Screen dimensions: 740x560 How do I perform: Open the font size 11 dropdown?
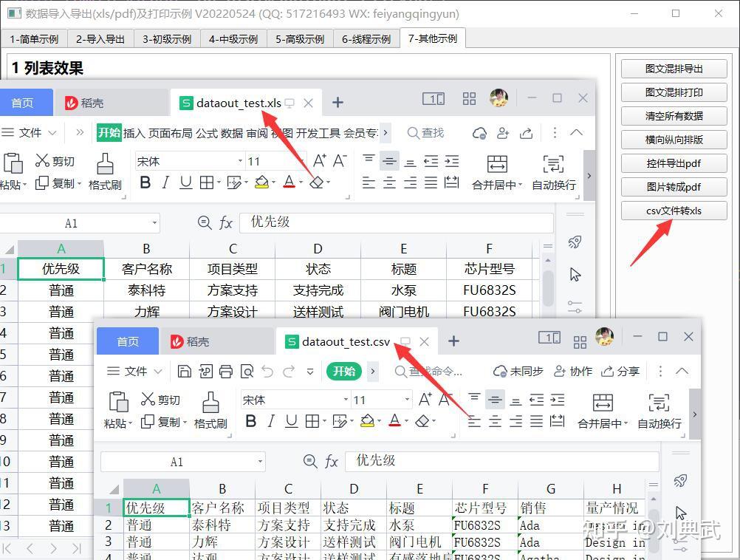pos(303,160)
